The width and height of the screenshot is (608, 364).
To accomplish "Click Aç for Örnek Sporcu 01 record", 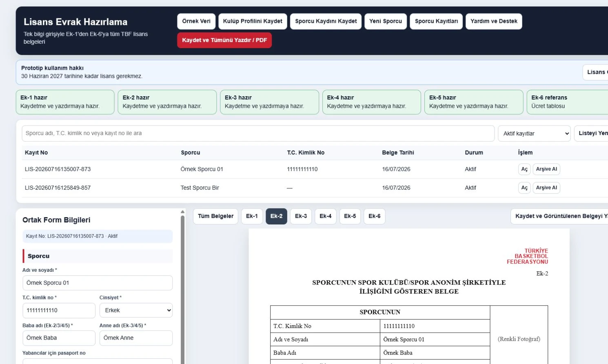I will pos(524,169).
